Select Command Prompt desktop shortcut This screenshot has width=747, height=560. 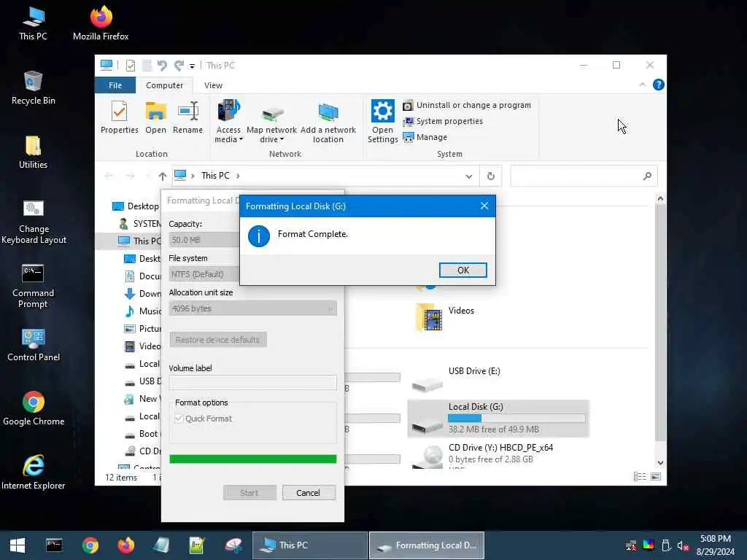[33, 286]
